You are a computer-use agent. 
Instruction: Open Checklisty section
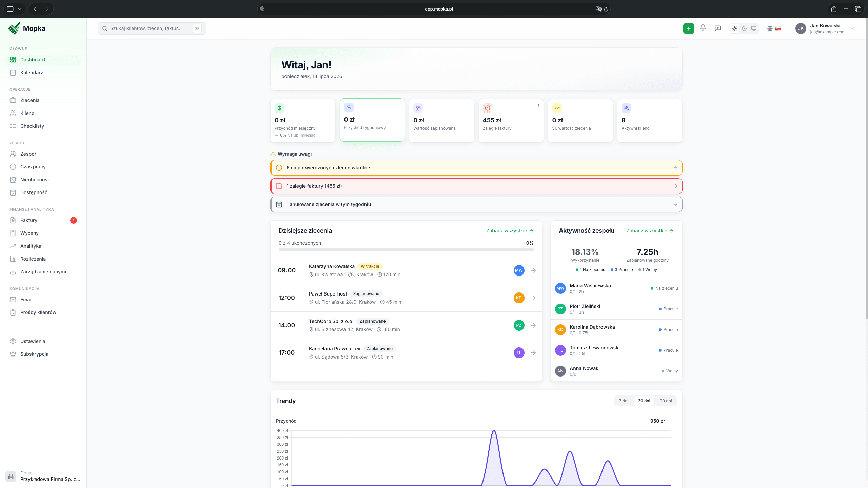point(43,126)
